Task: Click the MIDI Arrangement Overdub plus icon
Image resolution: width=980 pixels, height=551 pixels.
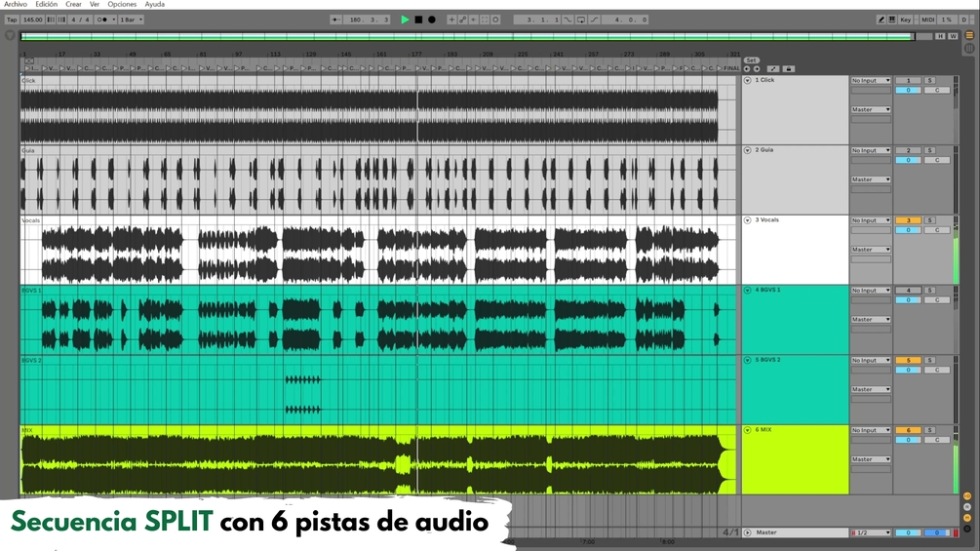Action: pyautogui.click(x=451, y=20)
